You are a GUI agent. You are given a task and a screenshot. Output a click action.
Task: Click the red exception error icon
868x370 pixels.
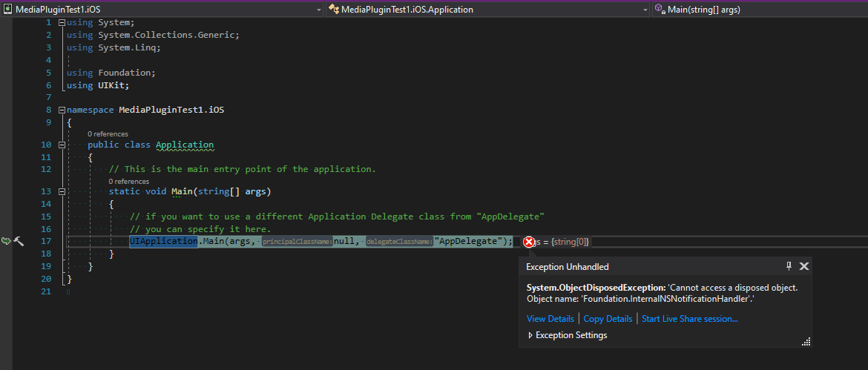529,242
